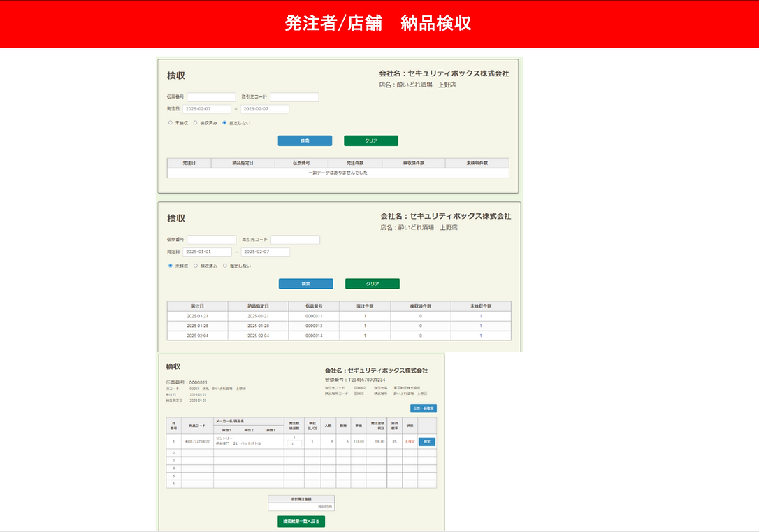Click 検収済件数 value 0 for slip 0000013

421,326
